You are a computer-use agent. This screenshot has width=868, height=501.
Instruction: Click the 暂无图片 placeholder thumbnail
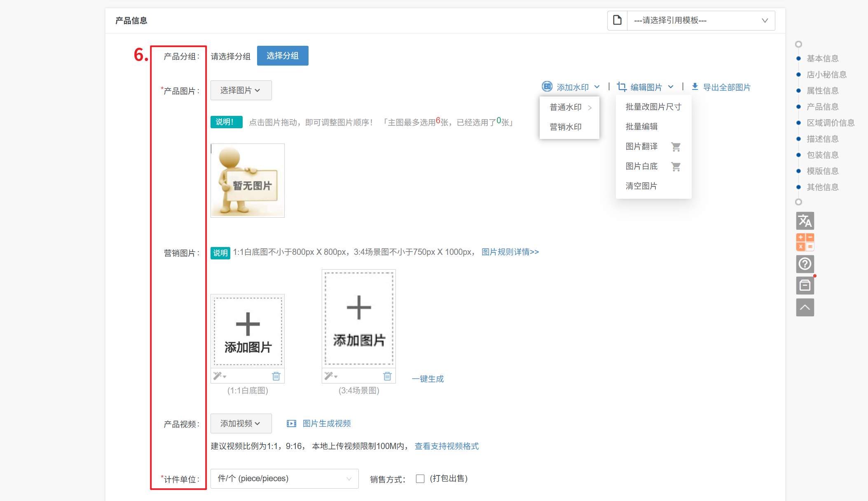(x=247, y=181)
